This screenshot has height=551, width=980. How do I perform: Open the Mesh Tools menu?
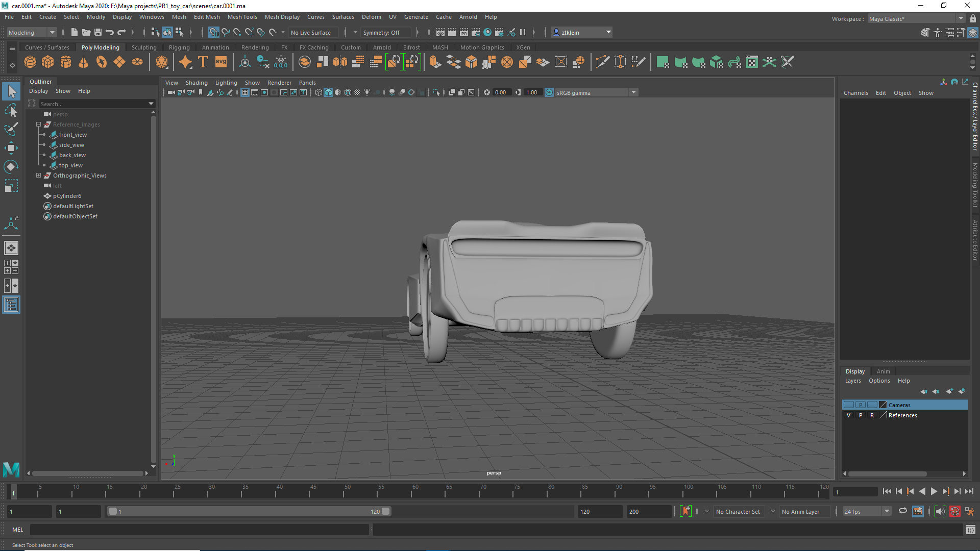tap(242, 17)
